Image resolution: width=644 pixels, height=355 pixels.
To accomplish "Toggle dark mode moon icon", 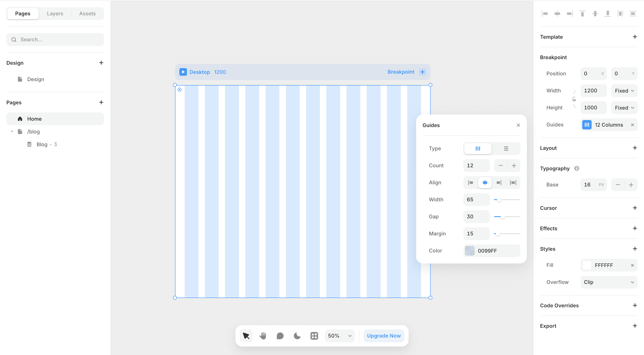I will 297,336.
